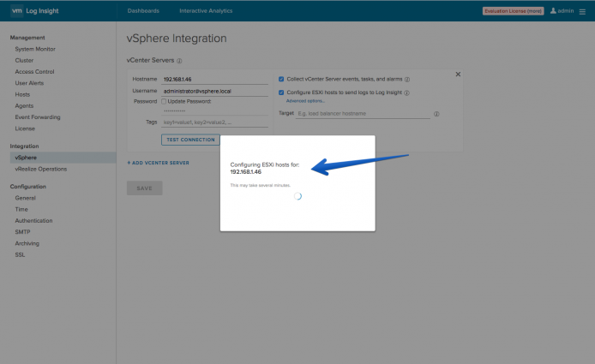Viewport: 595px width, 364px height.
Task: Open Authentication configuration
Action: click(33, 221)
